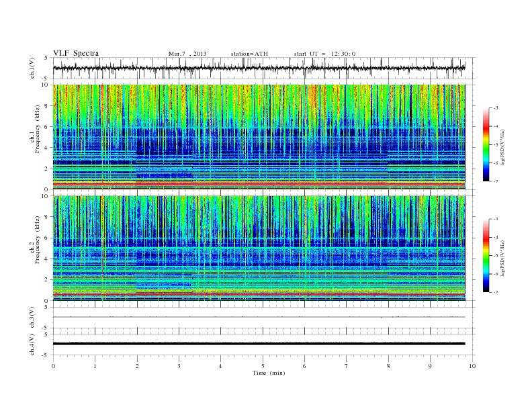Click time axis tick label "10" at bottom
The width and height of the screenshot is (532, 411).
472,366
